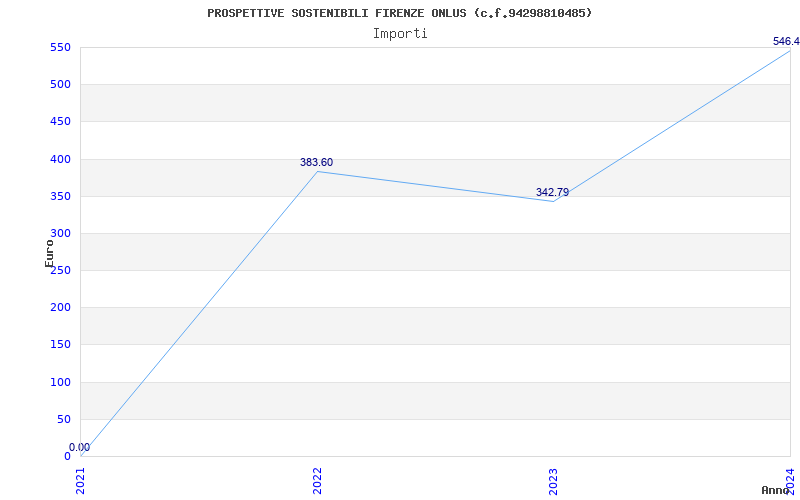Click the 200 y-axis tick label

click(x=60, y=308)
